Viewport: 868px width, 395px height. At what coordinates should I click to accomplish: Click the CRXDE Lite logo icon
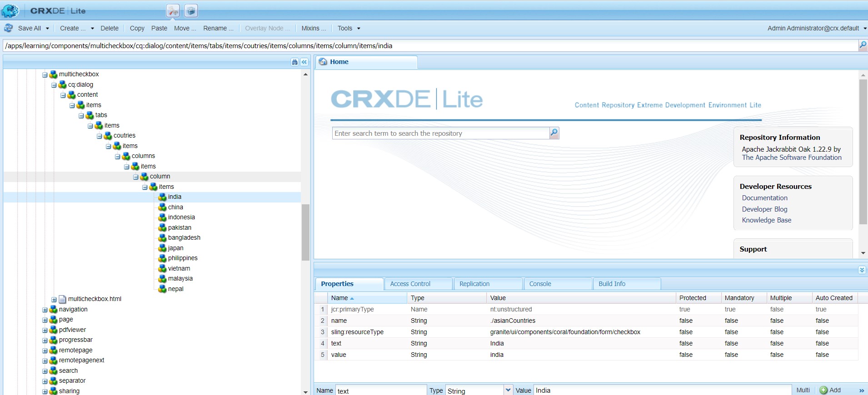click(11, 10)
